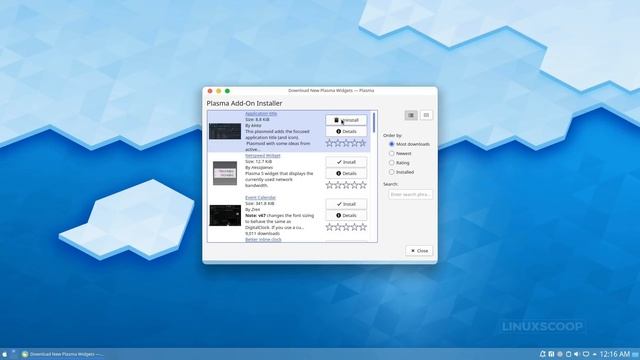Viewport: 640px width, 360px height.
Task: Open the Application title link
Action: [x=261, y=114]
